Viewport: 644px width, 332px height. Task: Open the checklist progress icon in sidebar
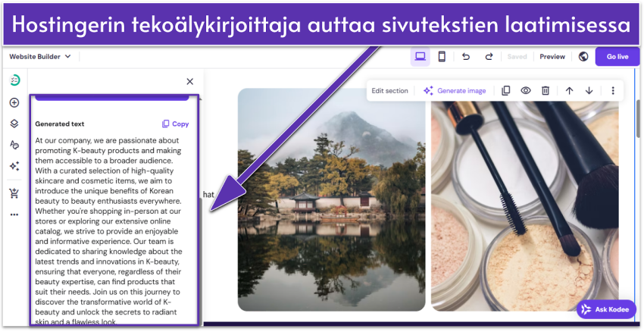[14, 80]
